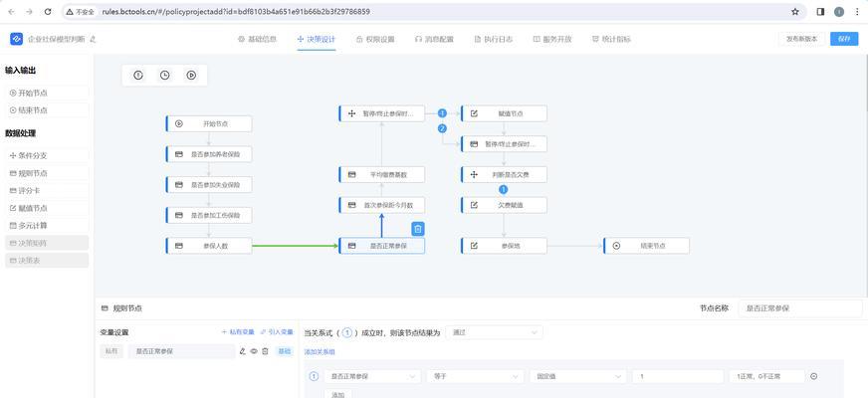This screenshot has width=868, height=398.
Task: Toggle visibility eye icon for variable 是否正常参保
Action: coord(254,351)
